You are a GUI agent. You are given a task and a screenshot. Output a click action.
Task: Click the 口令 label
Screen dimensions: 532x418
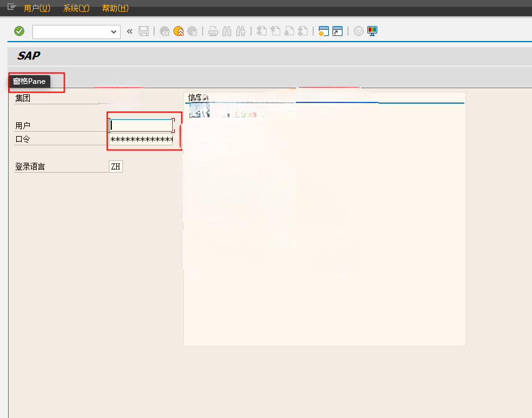pos(23,139)
